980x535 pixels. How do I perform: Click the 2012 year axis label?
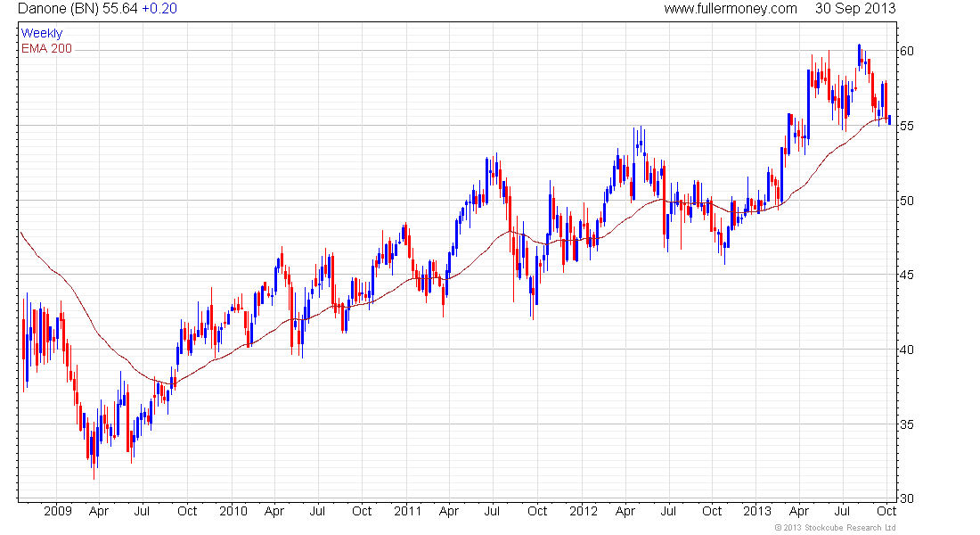click(584, 511)
